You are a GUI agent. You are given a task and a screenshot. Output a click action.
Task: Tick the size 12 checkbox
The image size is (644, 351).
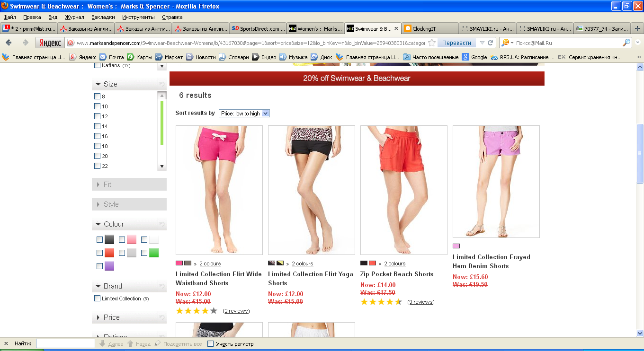[x=97, y=116]
